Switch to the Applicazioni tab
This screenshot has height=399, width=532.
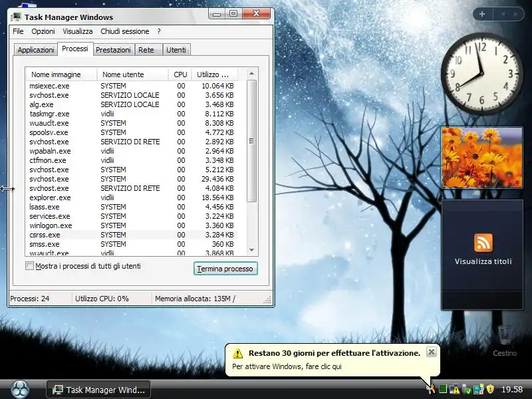coord(36,50)
